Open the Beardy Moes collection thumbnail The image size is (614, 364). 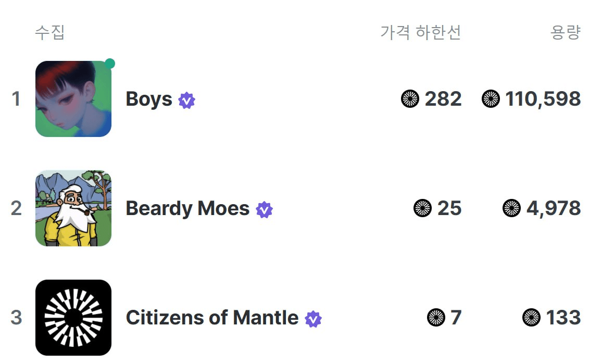pyautogui.click(x=73, y=208)
